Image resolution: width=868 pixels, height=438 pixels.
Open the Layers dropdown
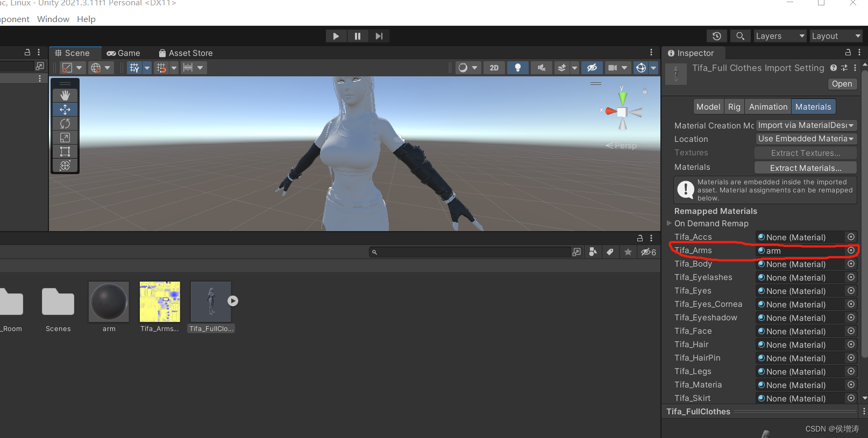coord(780,36)
